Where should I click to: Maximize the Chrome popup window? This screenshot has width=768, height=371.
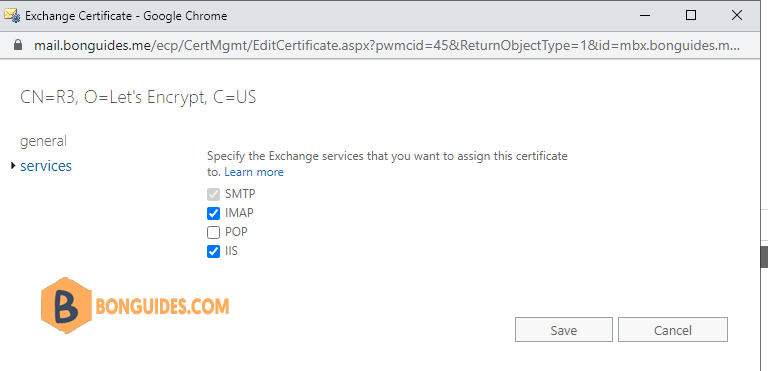pyautogui.click(x=691, y=16)
